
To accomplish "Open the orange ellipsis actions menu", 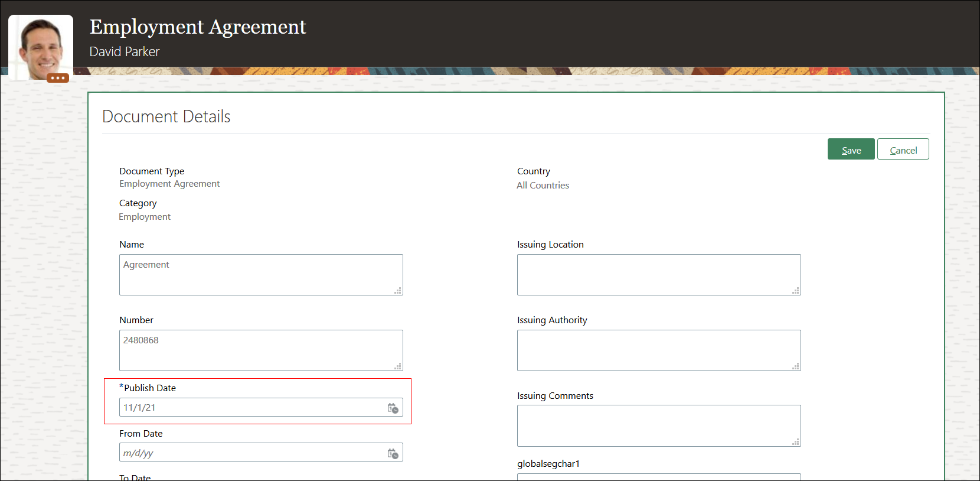I will (58, 78).
